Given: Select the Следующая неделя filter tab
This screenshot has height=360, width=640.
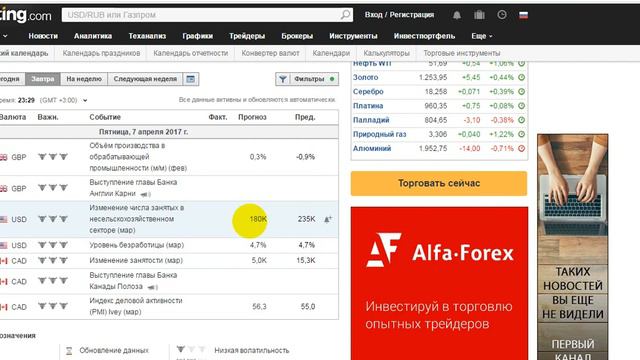Looking at the screenshot, I should click(x=145, y=79).
